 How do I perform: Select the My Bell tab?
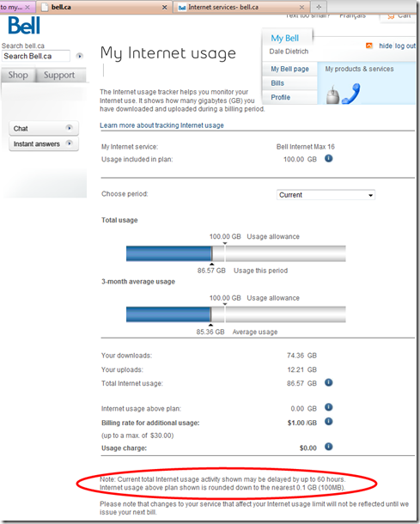click(285, 39)
